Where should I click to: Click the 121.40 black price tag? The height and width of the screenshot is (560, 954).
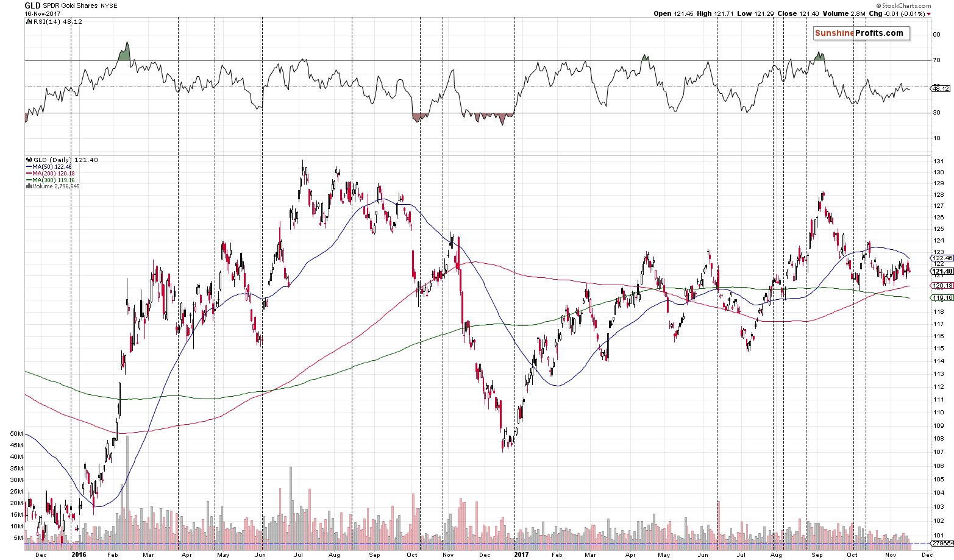(x=942, y=271)
